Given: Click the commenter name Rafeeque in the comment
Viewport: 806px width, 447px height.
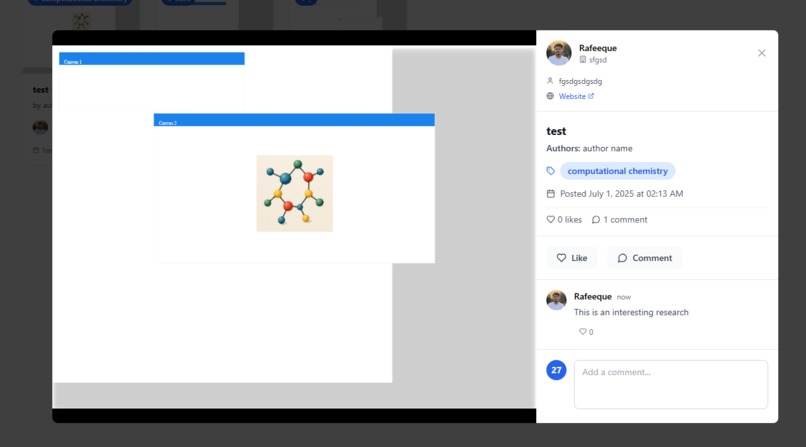Looking at the screenshot, I should [593, 296].
